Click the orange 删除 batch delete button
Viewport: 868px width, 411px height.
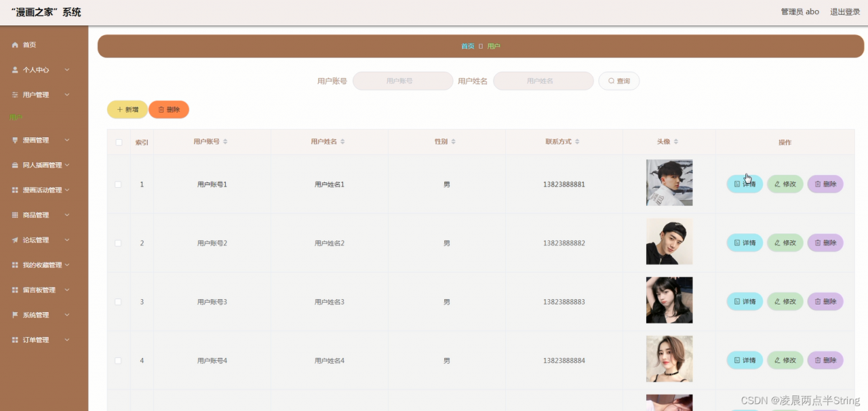[x=169, y=109]
